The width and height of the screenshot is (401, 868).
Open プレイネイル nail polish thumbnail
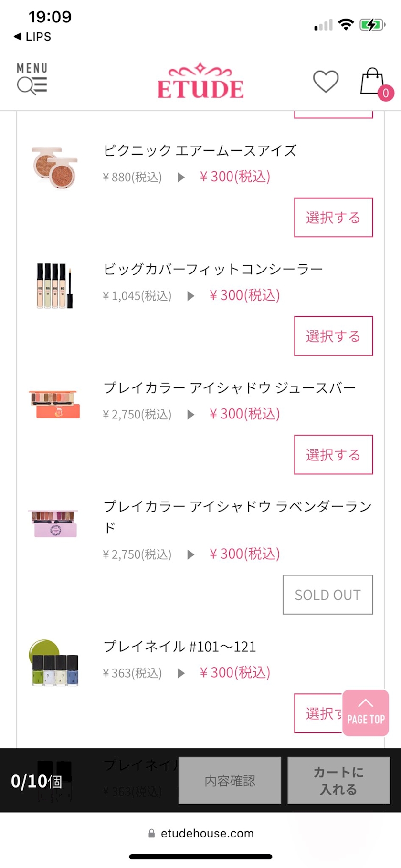point(54,664)
